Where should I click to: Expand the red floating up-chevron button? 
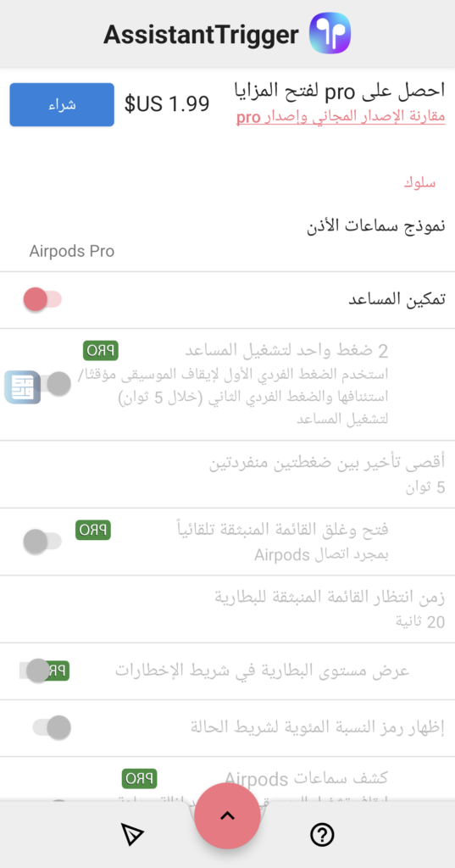(x=227, y=816)
